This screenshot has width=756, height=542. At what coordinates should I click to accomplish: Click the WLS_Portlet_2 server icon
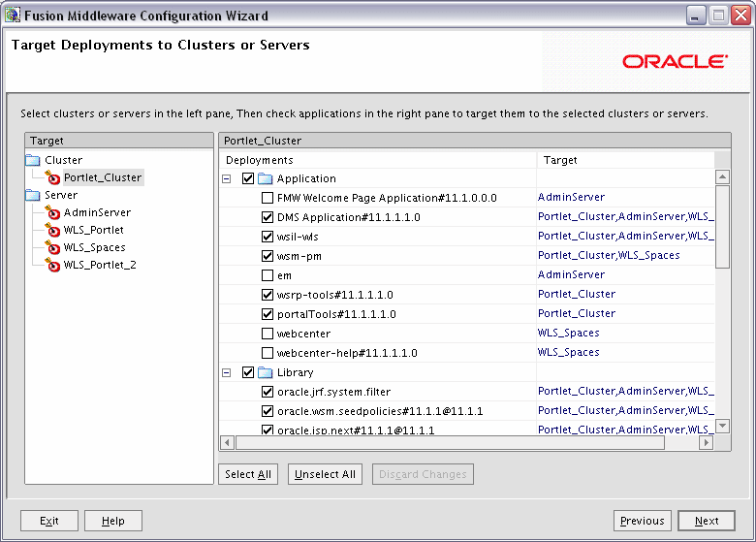(52, 265)
